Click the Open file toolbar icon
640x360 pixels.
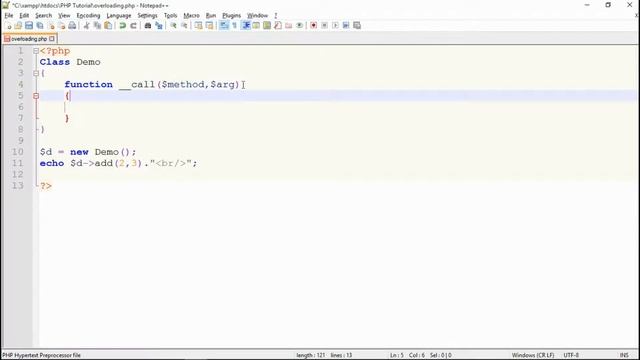(18, 25)
